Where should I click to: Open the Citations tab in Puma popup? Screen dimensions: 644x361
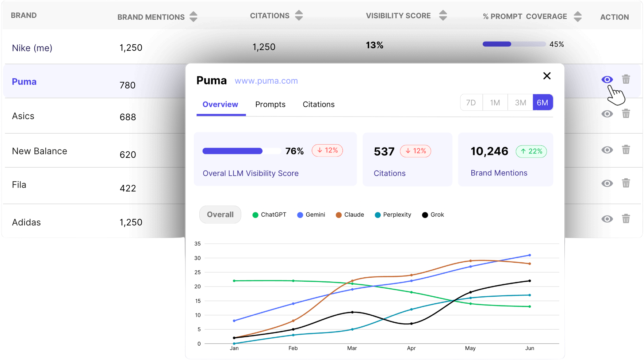coord(319,104)
